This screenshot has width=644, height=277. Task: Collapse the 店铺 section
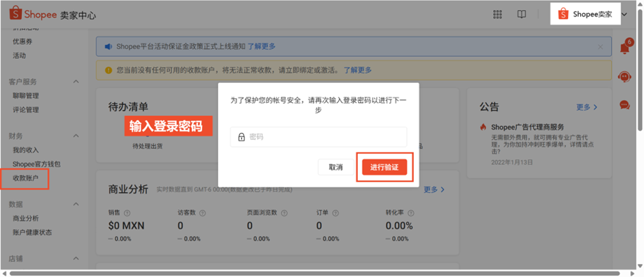[76, 258]
